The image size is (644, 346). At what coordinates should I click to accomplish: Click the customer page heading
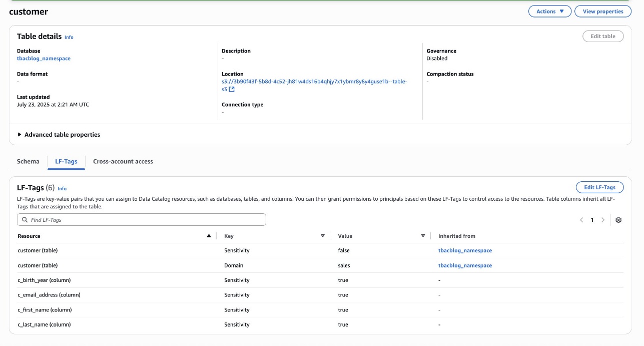coord(29,12)
